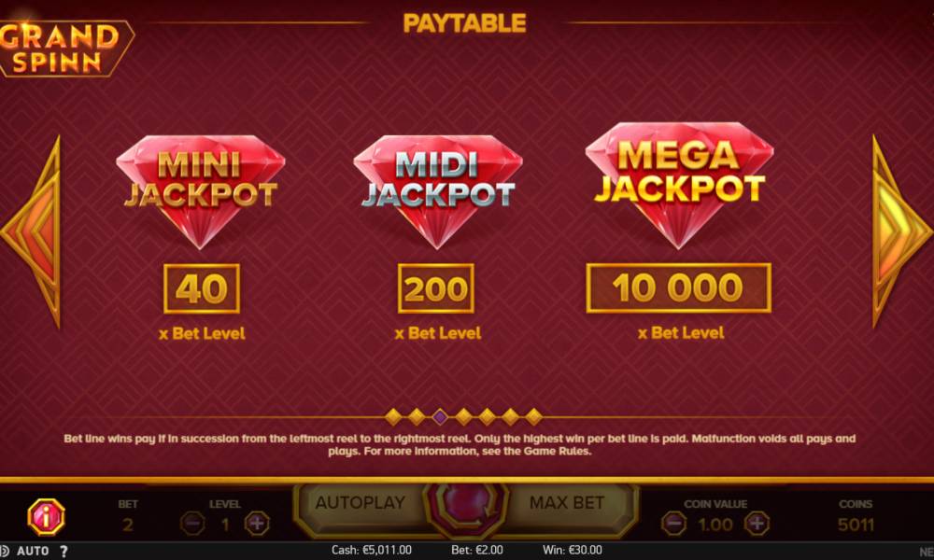Select the Grand Spinn logo
The height and width of the screenshot is (560, 934).
(63, 49)
